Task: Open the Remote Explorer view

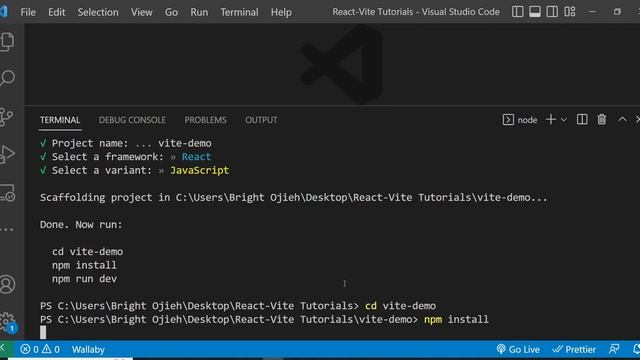Action: click(x=7, y=193)
